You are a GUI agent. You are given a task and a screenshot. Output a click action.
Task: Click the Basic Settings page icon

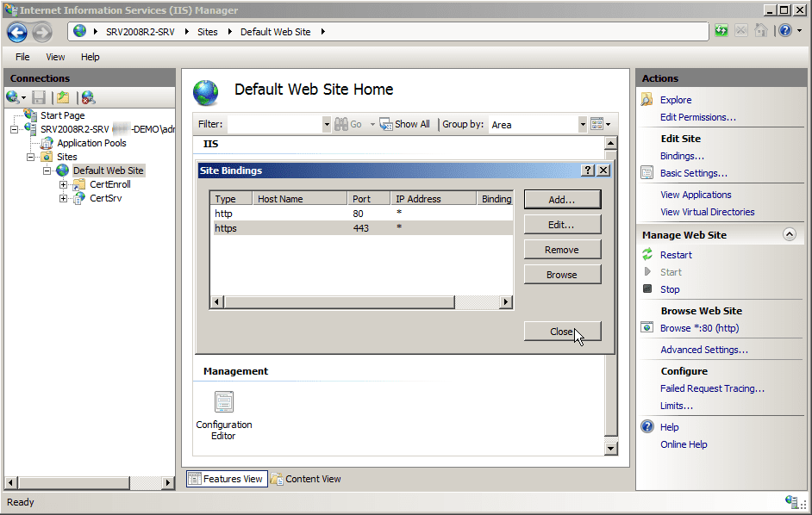click(x=646, y=172)
